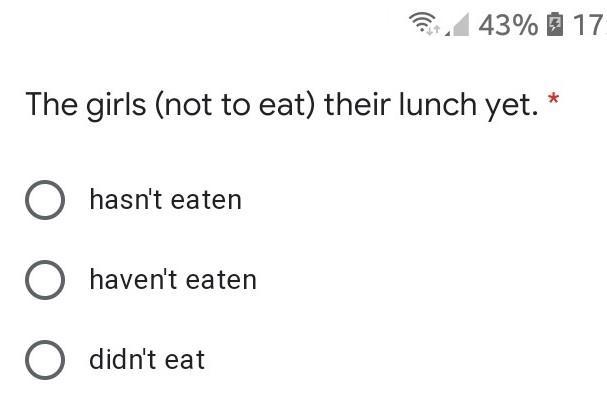
Task: Click the "hasn't eaten" option label
Action: [165, 200]
